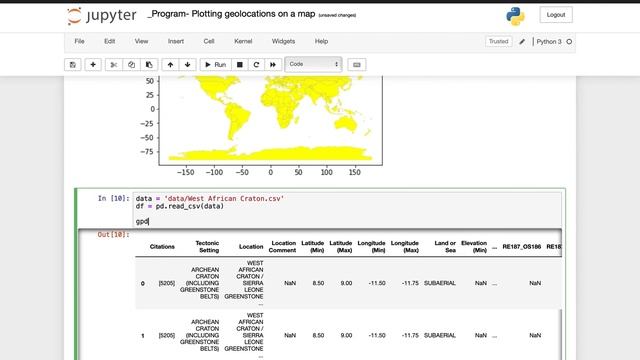
Task: Paste cells below icon
Action: pyautogui.click(x=149, y=64)
